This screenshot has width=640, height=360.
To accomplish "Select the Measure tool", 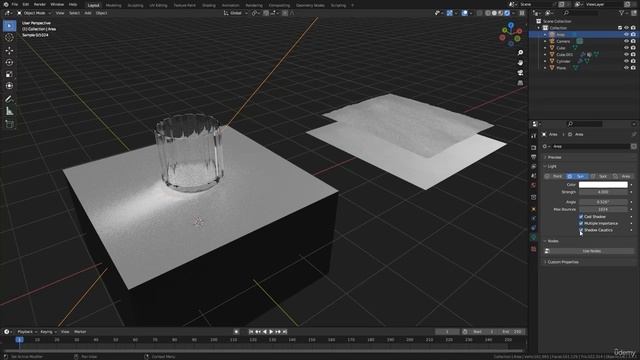I will [x=9, y=111].
